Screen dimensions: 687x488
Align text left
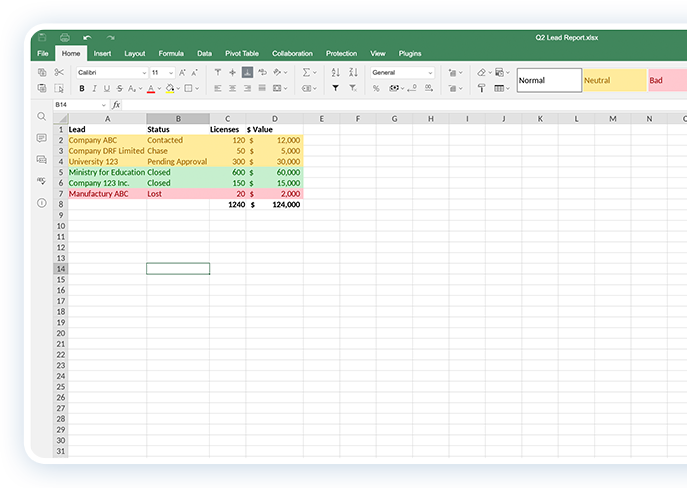tap(218, 88)
